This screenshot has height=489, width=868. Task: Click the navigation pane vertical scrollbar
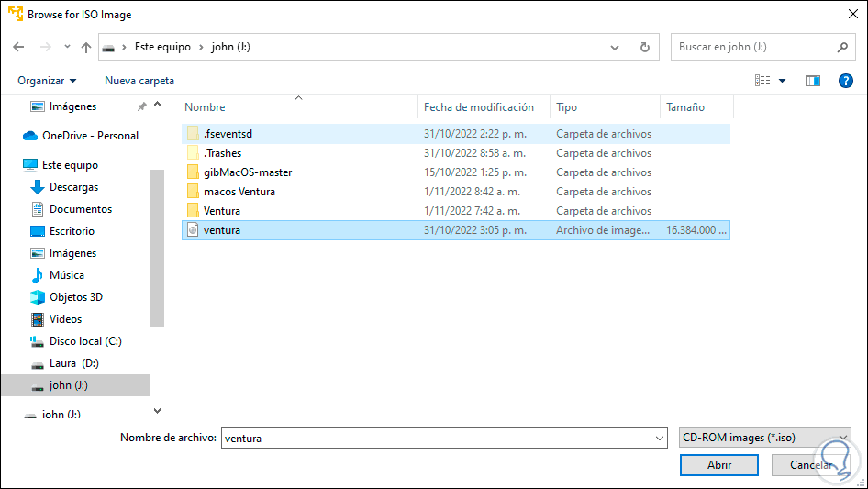pyautogui.click(x=157, y=248)
